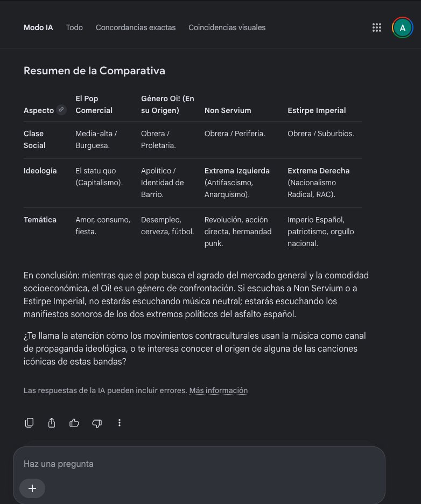Click the link icon next to Aspecto

tap(61, 110)
